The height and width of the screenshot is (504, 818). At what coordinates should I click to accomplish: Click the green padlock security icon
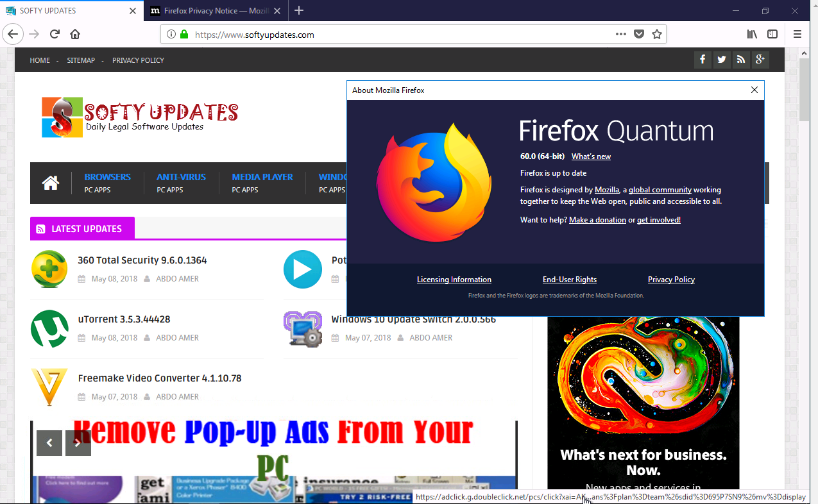(x=184, y=34)
